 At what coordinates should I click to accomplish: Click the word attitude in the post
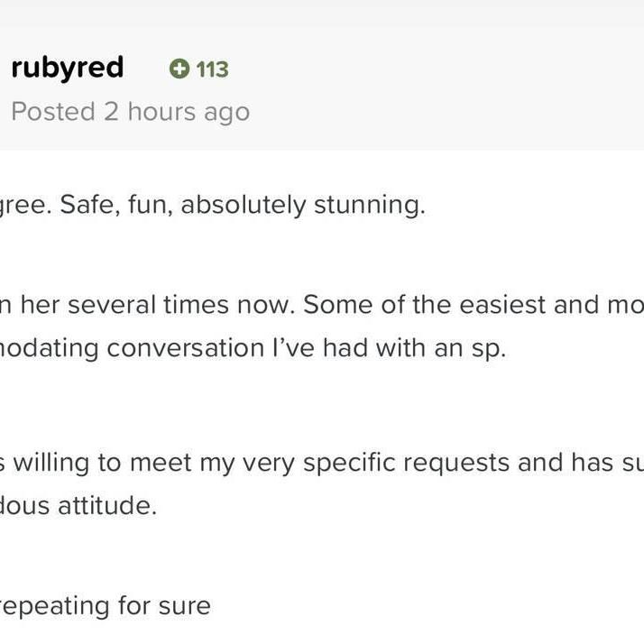point(107,506)
